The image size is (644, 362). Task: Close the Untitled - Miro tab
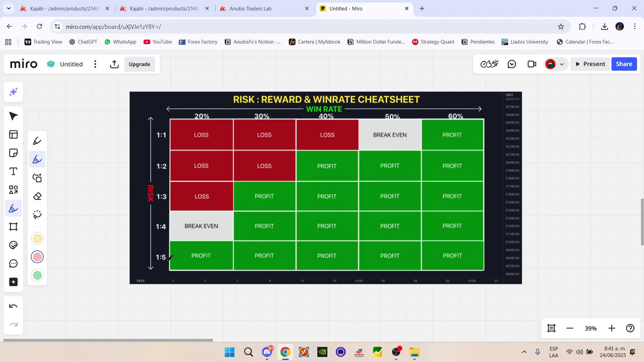click(406, 8)
